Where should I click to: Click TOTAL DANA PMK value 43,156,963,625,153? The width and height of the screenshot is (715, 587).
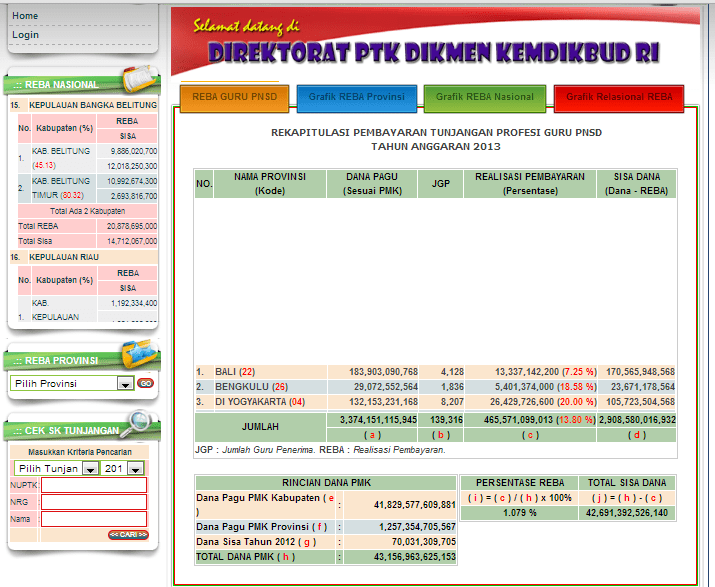(414, 557)
